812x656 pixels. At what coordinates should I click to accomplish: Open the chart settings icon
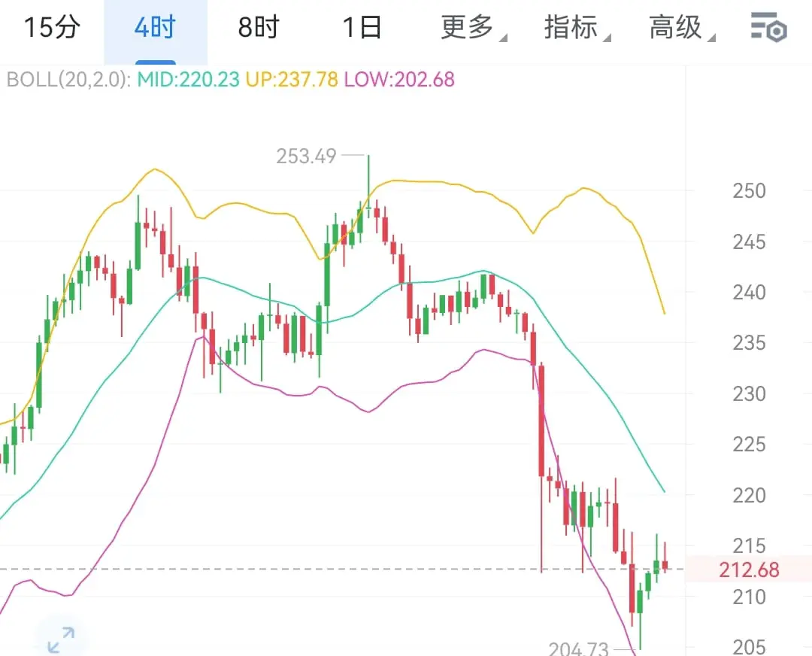769,27
